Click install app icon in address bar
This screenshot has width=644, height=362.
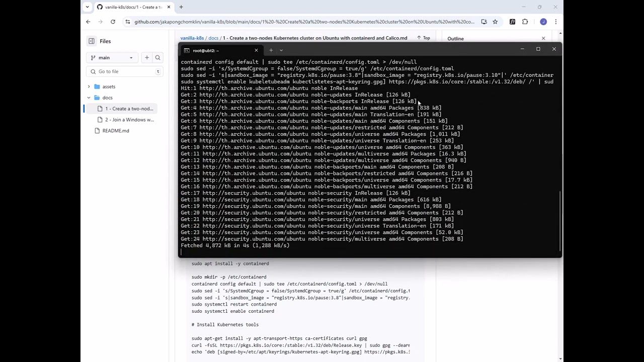tap(484, 22)
